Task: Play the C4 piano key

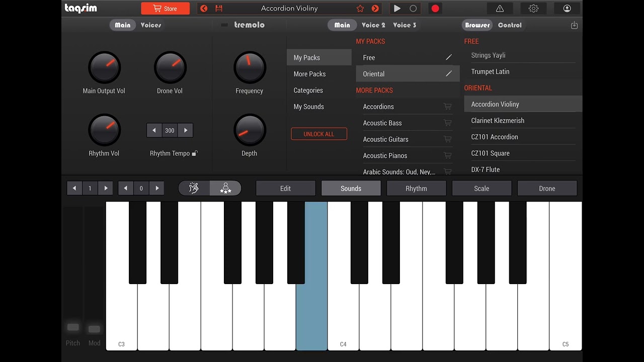Action: [343, 317]
